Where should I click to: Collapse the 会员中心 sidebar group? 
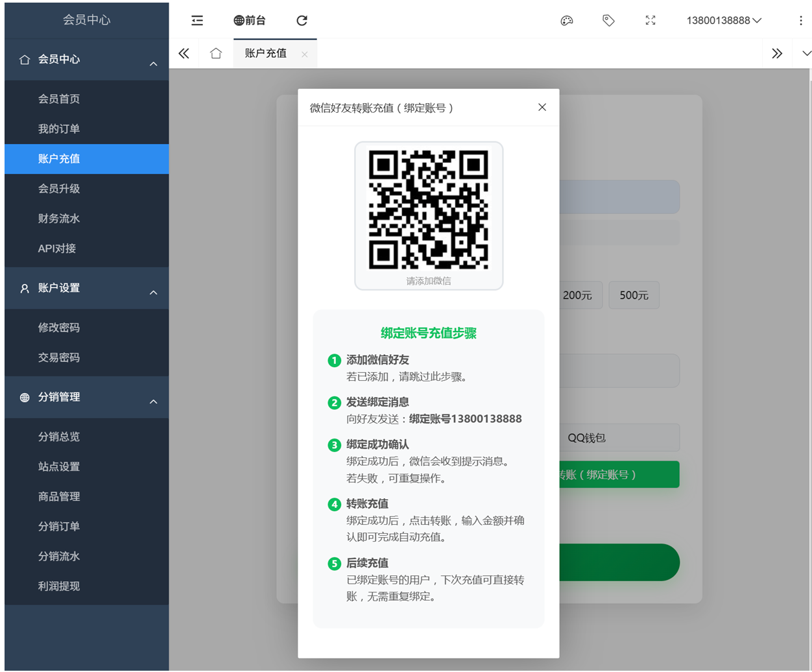[153, 64]
